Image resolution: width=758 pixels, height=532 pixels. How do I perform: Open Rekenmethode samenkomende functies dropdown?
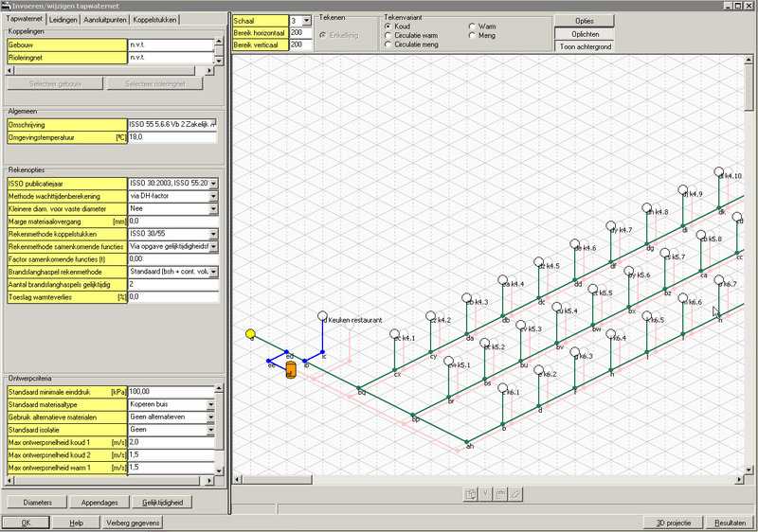pos(213,247)
